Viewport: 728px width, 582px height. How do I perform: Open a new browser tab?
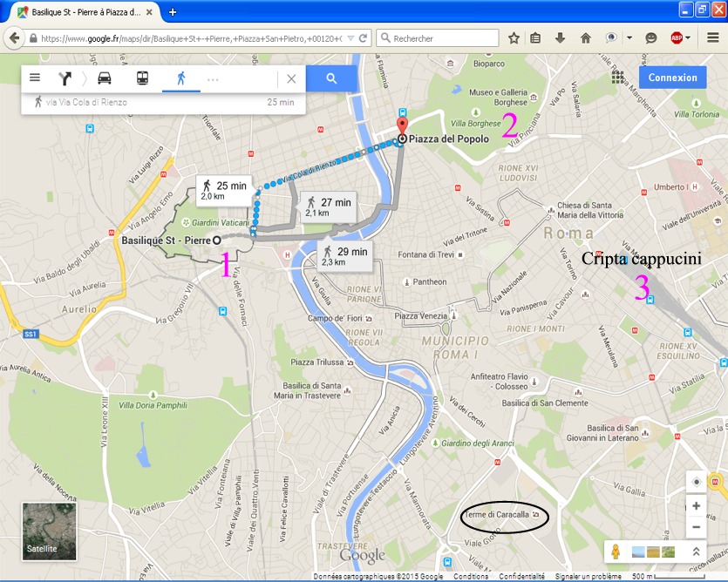[173, 12]
